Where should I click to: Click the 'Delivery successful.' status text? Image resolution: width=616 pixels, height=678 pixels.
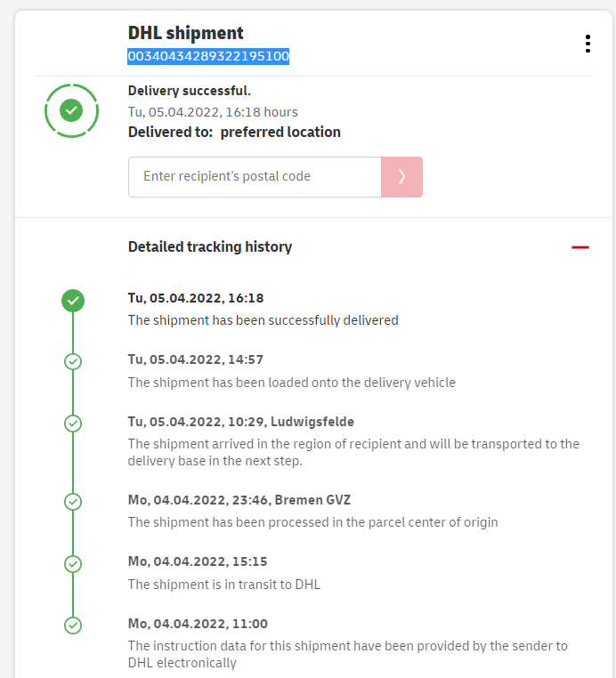click(190, 91)
